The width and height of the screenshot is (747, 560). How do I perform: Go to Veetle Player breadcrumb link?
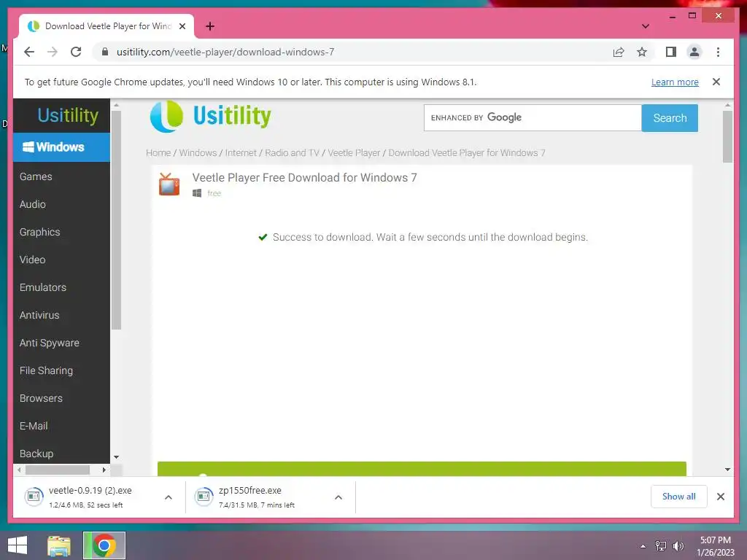(x=354, y=153)
